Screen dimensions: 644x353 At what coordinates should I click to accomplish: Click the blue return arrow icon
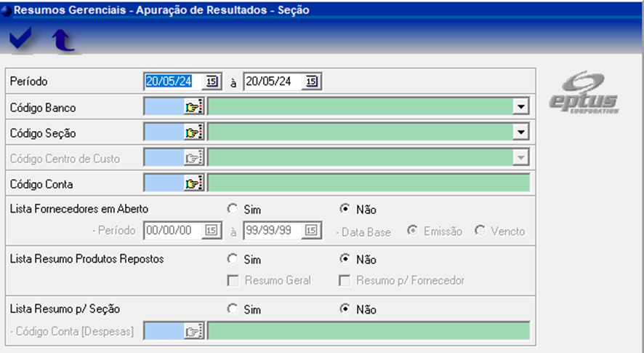pyautogui.click(x=63, y=41)
